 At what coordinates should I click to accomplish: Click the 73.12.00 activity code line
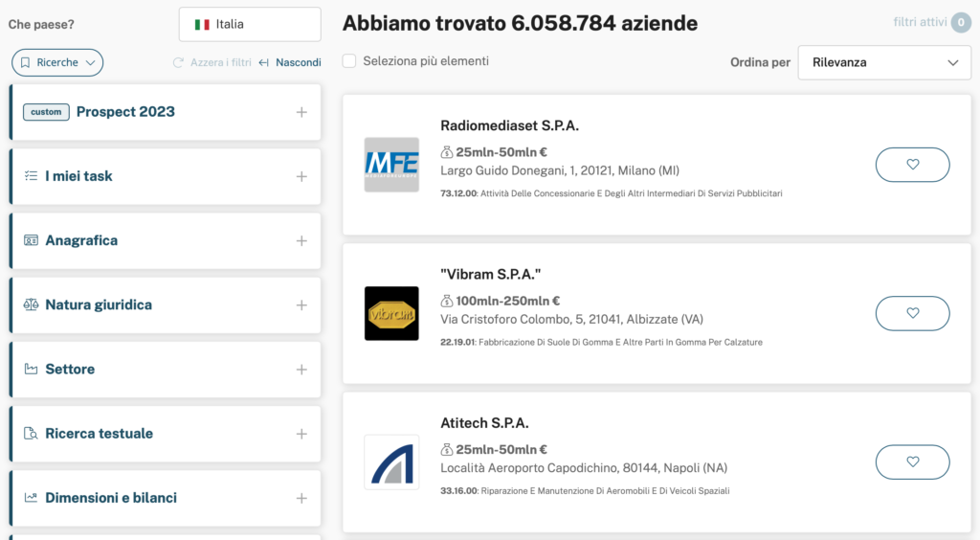coord(612,193)
